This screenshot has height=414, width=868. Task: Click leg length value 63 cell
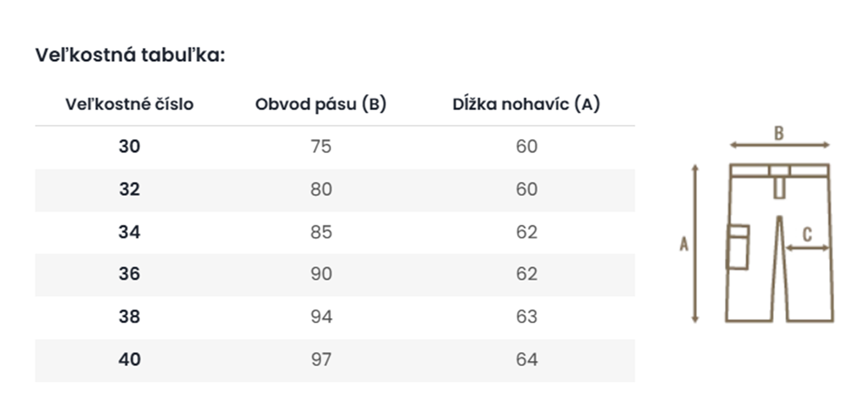527,317
